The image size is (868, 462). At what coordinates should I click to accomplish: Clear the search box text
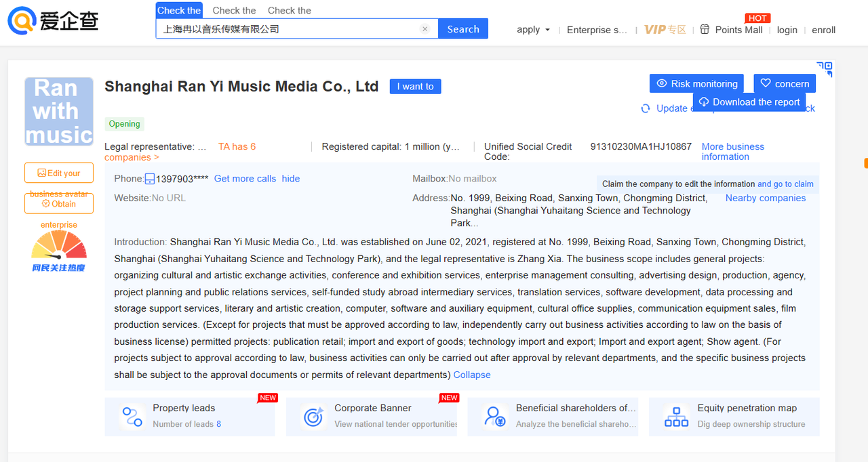pos(425,29)
